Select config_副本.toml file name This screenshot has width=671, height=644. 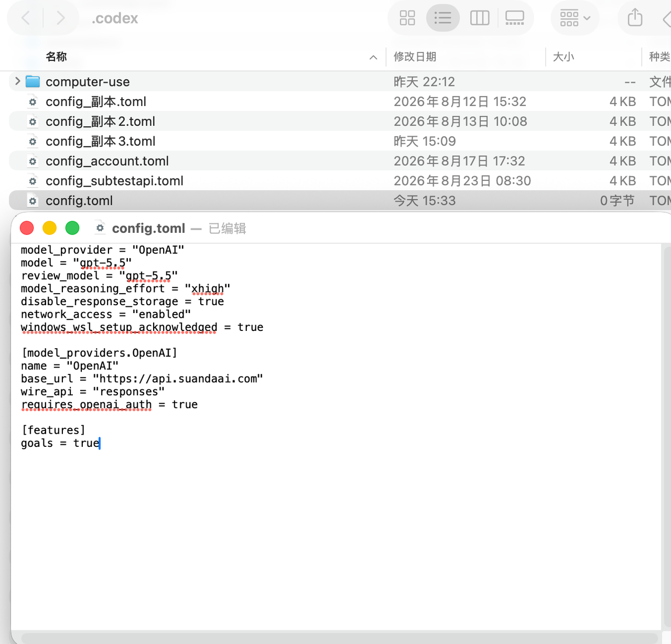96,102
